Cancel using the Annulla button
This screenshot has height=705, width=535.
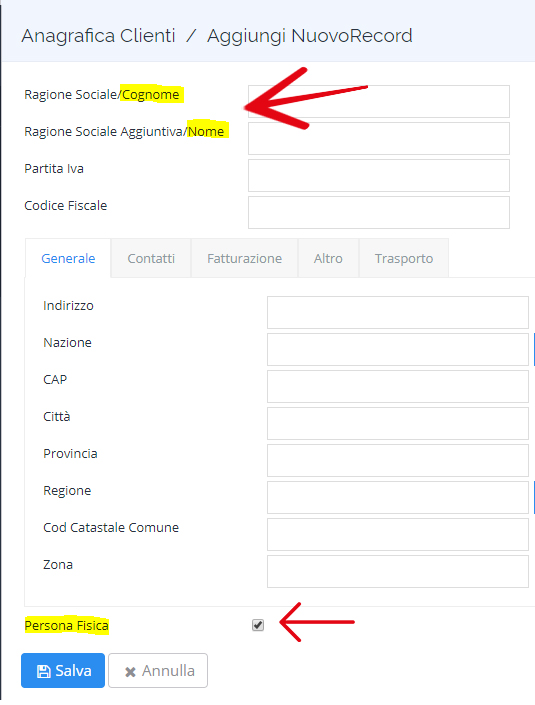click(x=158, y=670)
